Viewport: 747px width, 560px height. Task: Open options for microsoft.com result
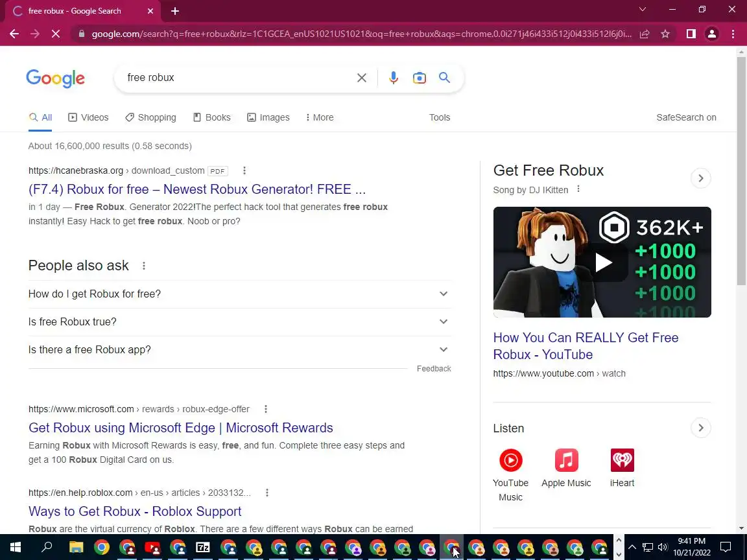pyautogui.click(x=266, y=409)
